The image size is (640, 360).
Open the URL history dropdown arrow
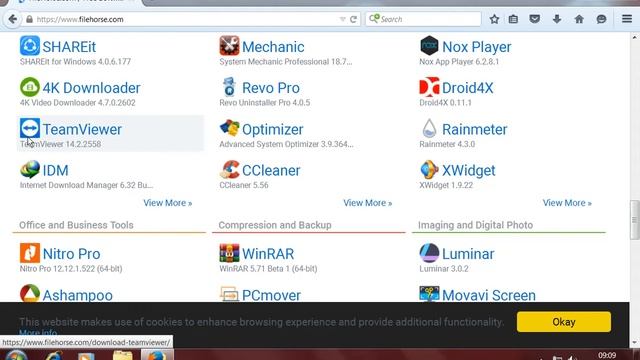coord(342,19)
